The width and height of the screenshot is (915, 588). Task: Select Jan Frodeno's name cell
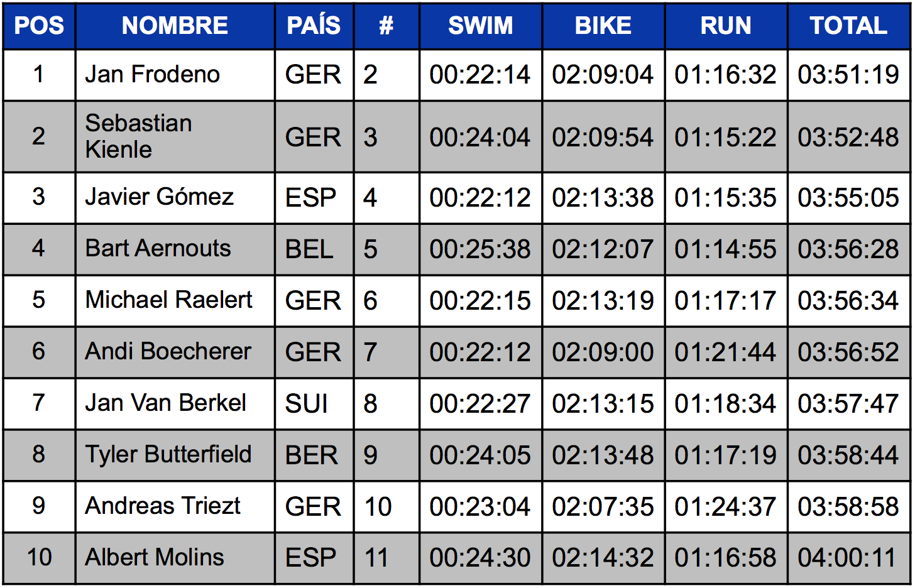point(175,75)
